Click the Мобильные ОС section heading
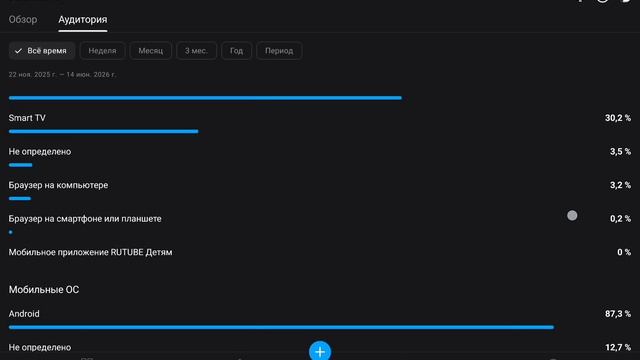 (44, 289)
